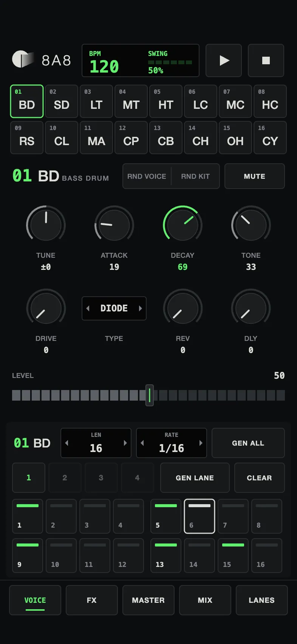Start playback with the play button
Viewport: 297px width, 644px height.
coord(224,60)
